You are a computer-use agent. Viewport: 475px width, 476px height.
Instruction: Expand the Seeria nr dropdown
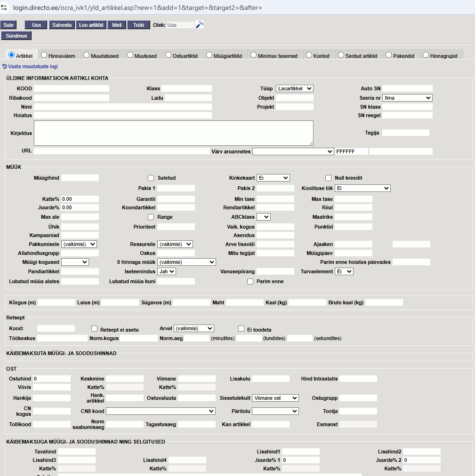[x=407, y=98]
